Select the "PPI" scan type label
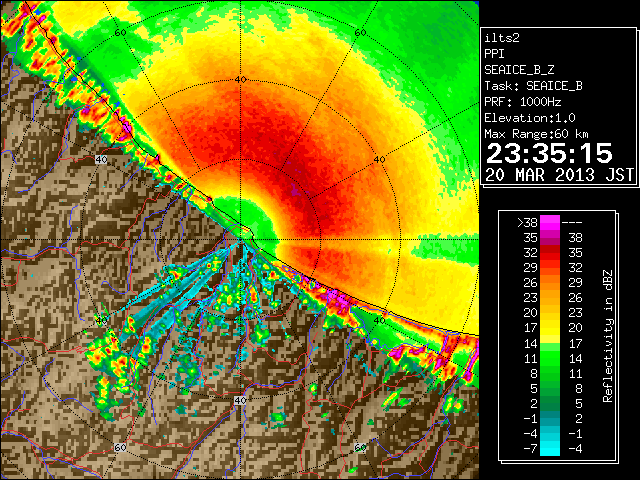This screenshot has height=480, width=640. [494, 54]
